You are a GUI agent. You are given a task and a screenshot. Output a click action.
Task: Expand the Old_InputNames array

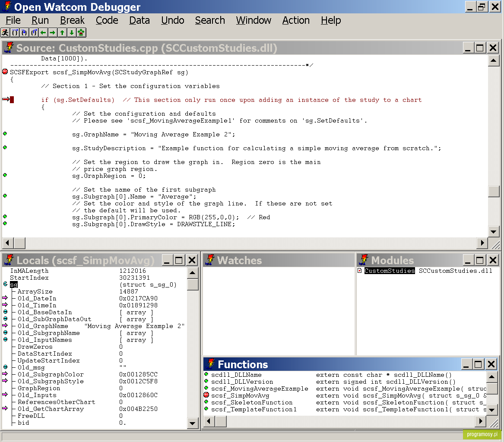[5, 339]
